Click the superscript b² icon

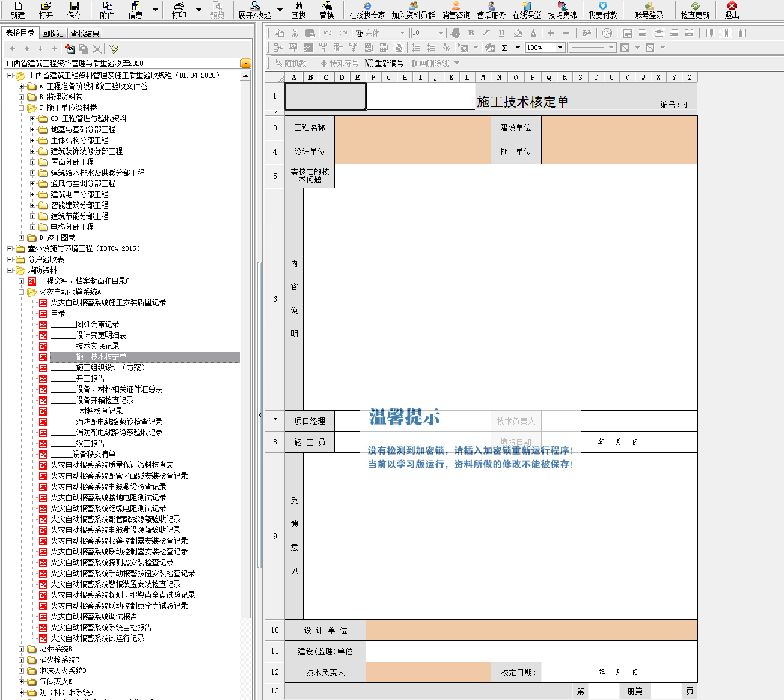point(587,33)
